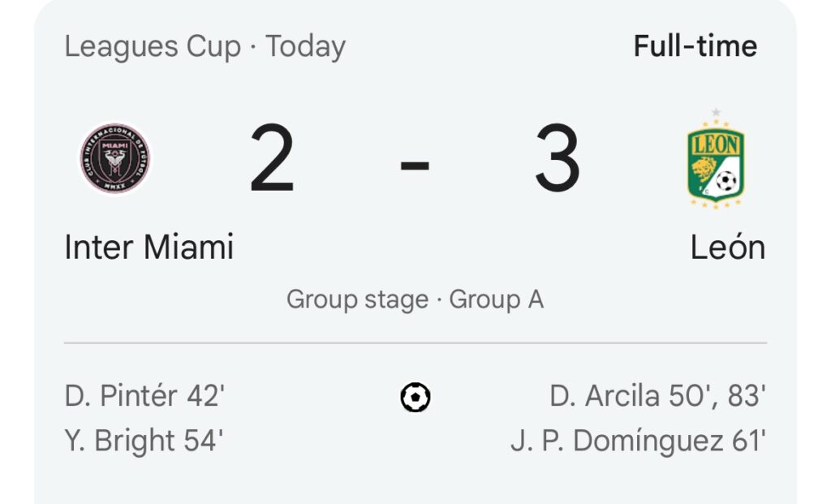Click the word Today in the header
This screenshot has width=831, height=504.
pyautogui.click(x=306, y=46)
